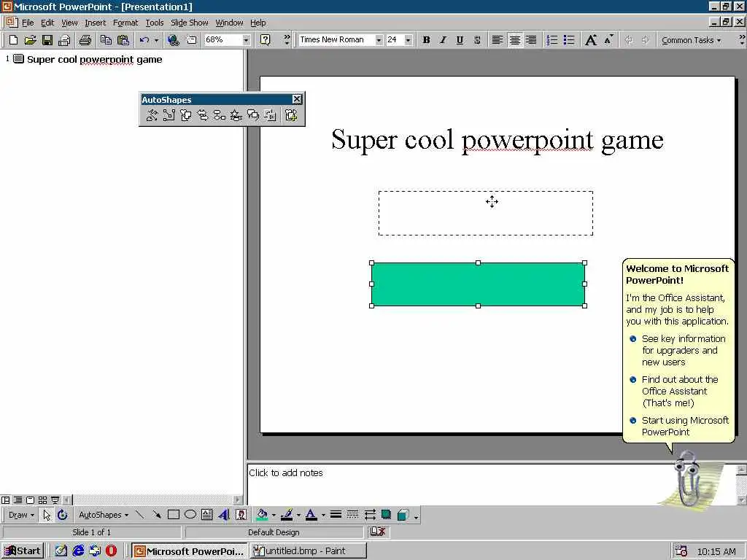Open the zoom percentage dropdown
The height and width of the screenshot is (560, 747).
point(246,40)
